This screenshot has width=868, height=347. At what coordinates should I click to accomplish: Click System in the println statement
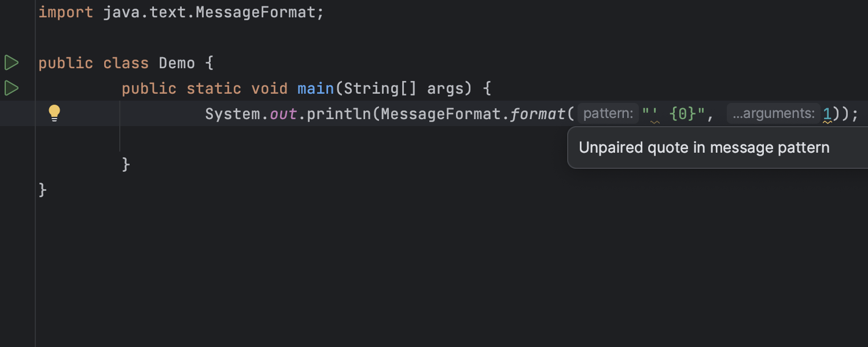tap(232, 114)
